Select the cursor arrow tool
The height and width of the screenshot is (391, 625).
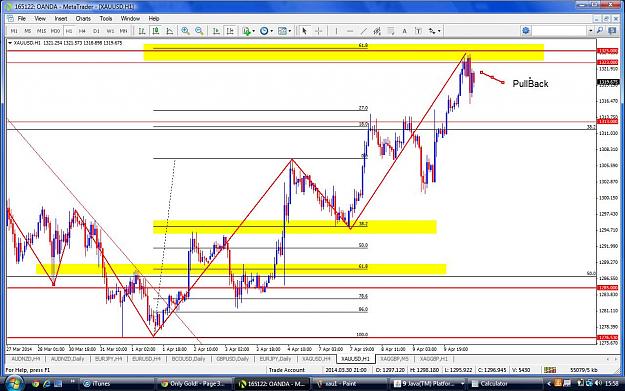pyautogui.click(x=304, y=31)
